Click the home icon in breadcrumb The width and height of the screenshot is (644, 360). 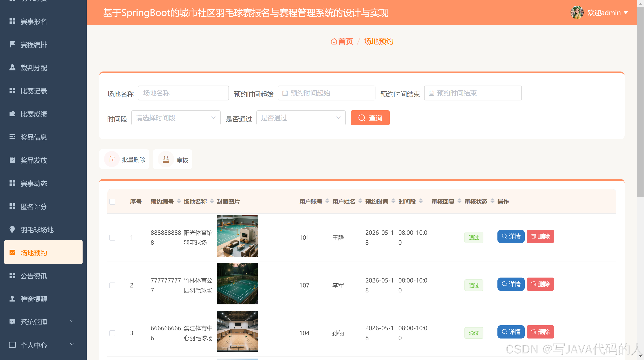coord(334,41)
